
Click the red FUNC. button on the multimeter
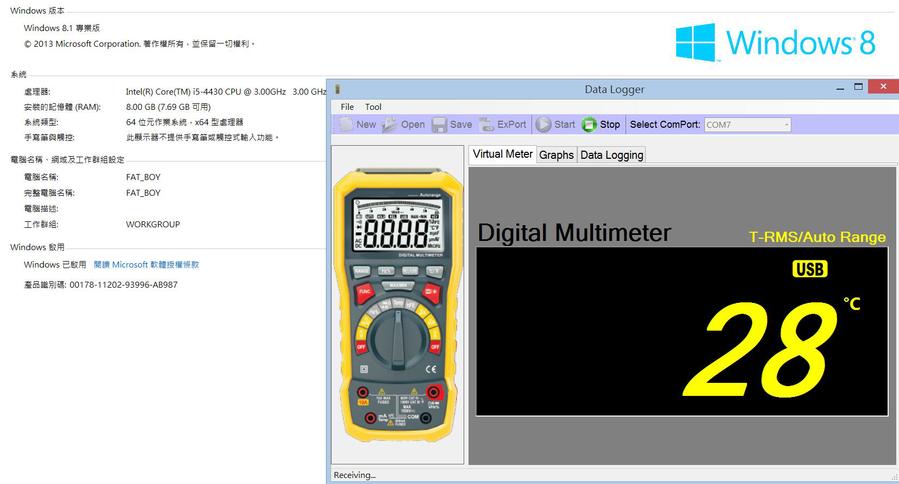tap(364, 291)
